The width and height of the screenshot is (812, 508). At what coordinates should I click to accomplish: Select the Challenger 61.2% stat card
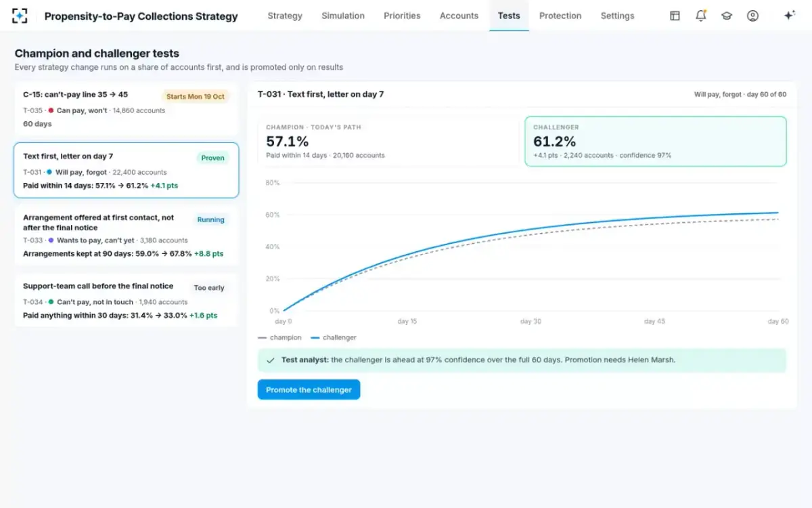(656, 141)
